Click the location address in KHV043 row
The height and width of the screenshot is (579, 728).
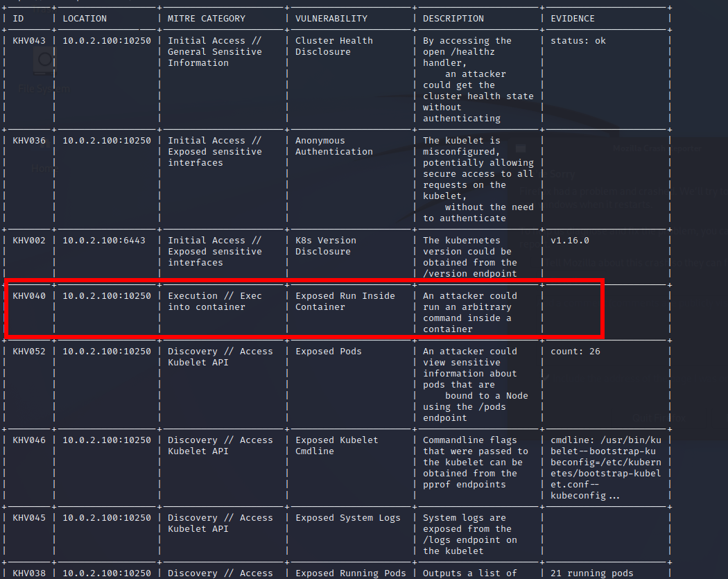tap(107, 41)
